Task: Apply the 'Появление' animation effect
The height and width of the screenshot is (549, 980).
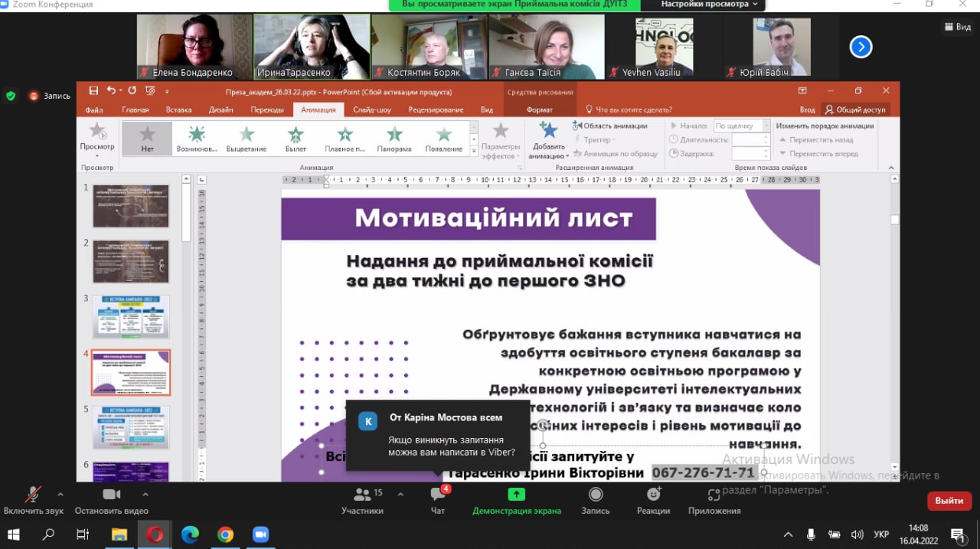Action: 444,139
